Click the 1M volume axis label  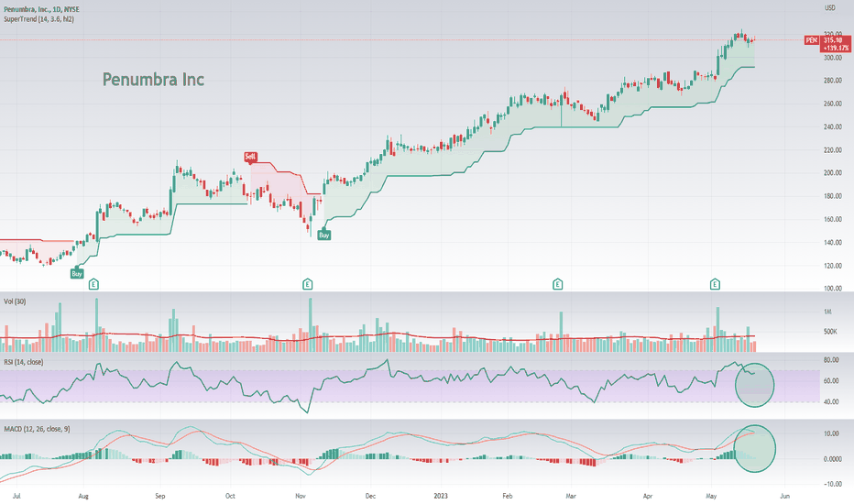[827, 312]
